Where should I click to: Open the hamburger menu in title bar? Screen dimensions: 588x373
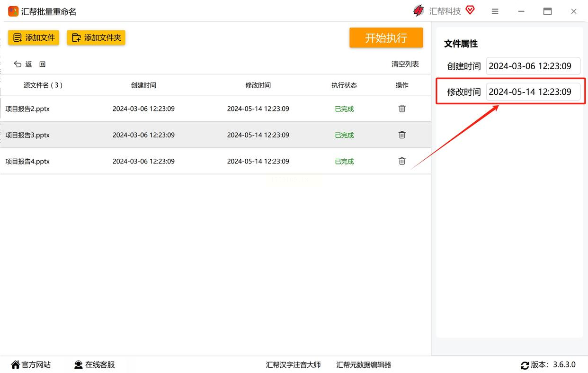pos(495,11)
